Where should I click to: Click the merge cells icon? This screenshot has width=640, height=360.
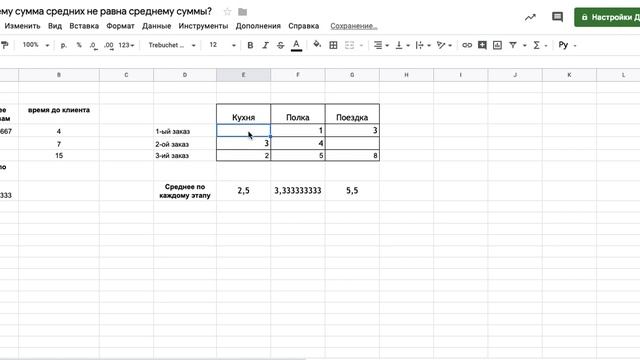pos(350,45)
